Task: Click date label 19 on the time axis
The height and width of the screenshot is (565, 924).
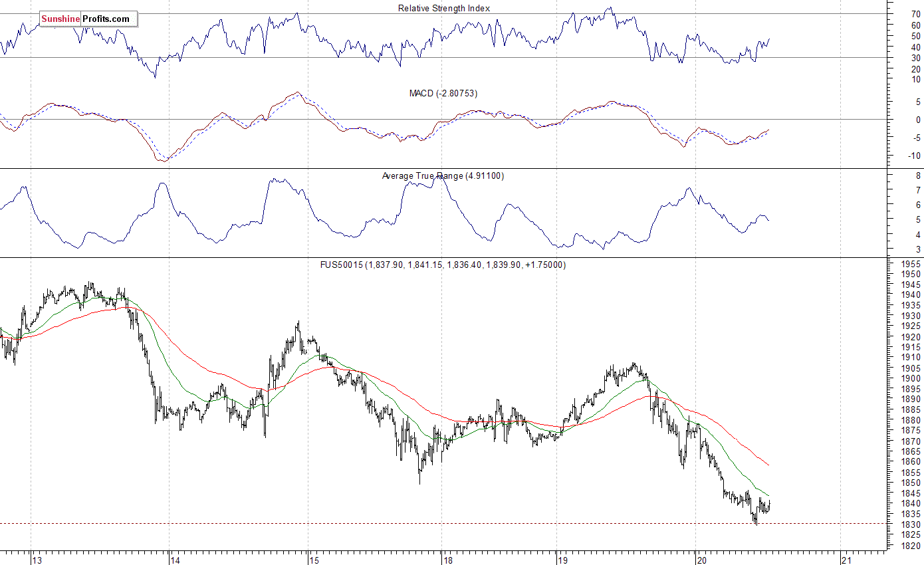Action: [562, 560]
